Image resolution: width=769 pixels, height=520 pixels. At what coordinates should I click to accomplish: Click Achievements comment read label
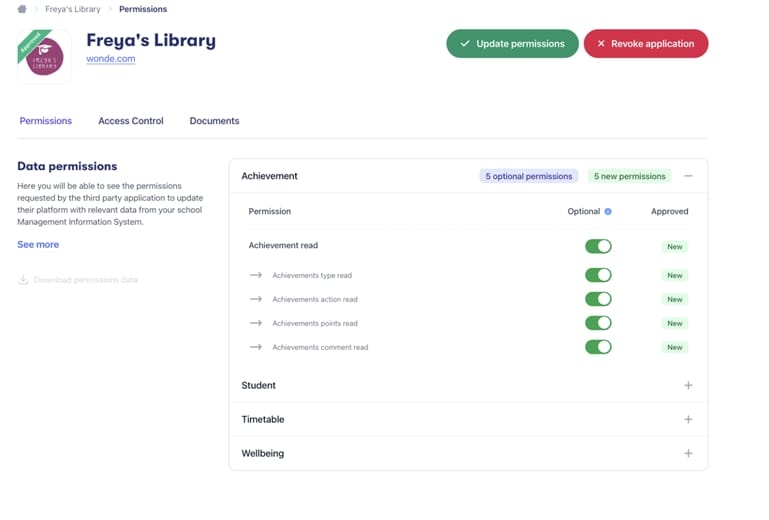click(320, 347)
